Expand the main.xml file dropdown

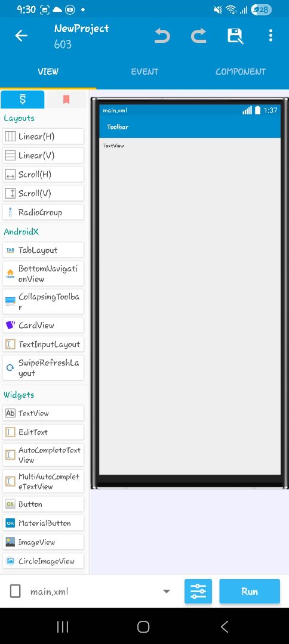coord(167,592)
